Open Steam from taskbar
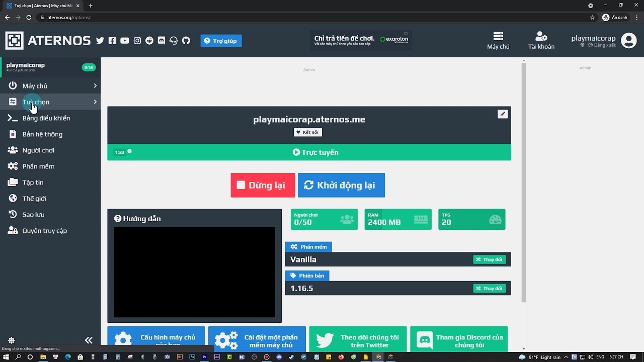Image resolution: width=644 pixels, height=362 pixels. [x=292, y=357]
